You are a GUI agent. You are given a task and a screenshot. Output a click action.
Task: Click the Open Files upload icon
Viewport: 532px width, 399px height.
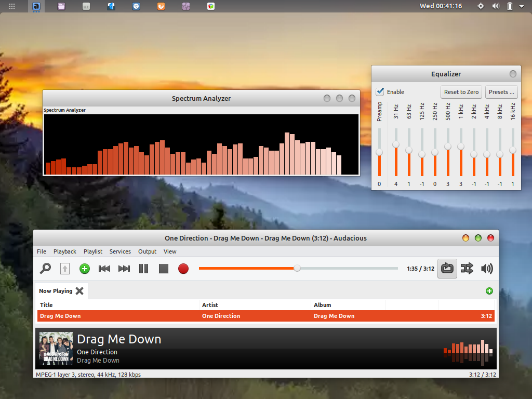coord(65,269)
